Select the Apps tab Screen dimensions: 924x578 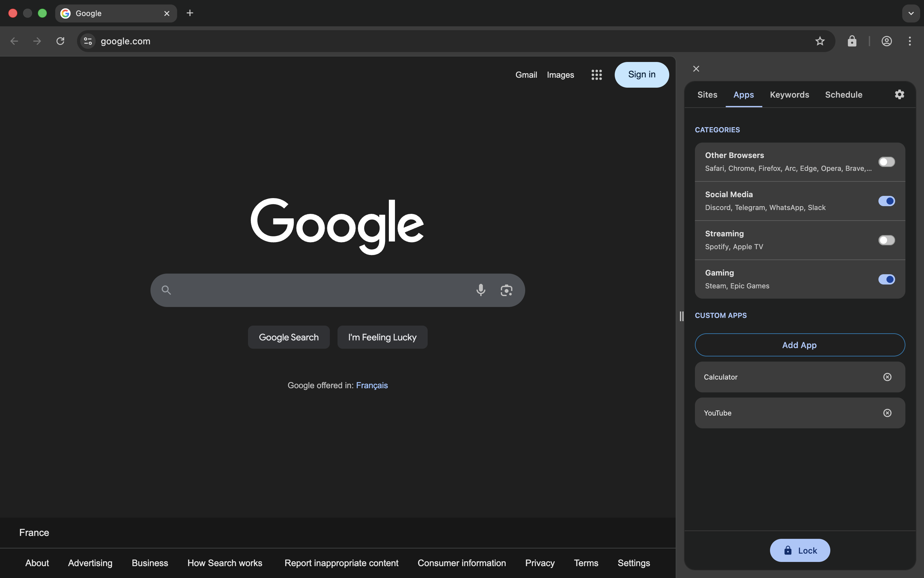tap(743, 94)
